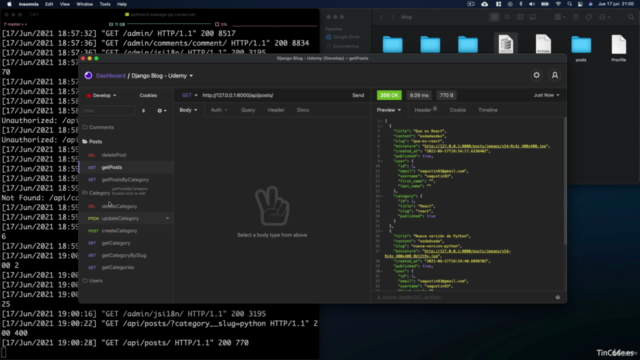Select the getCategoryBySlug request
This screenshot has width=640, height=360.
(126, 255)
